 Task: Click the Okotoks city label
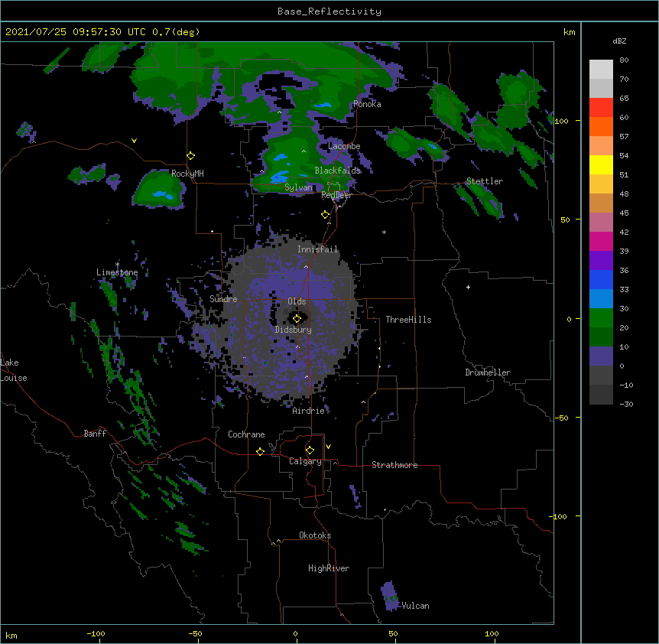(315, 535)
